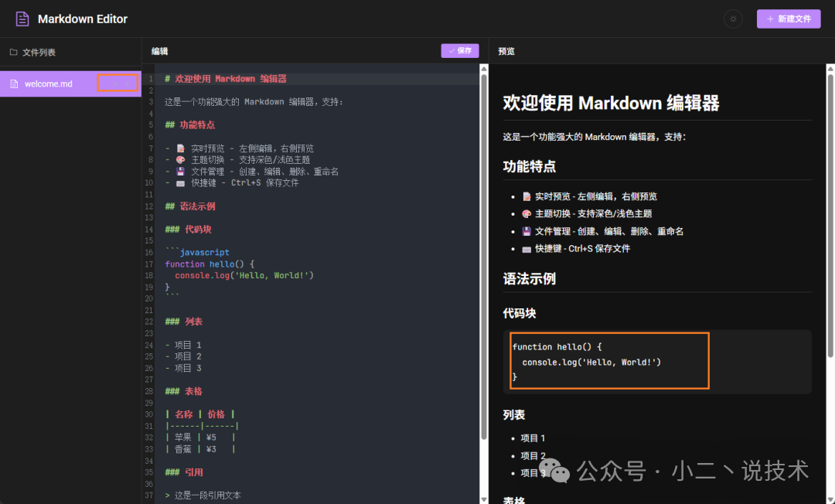Click editor line 24 '- 项目 1'
835x504 pixels.
(183, 345)
